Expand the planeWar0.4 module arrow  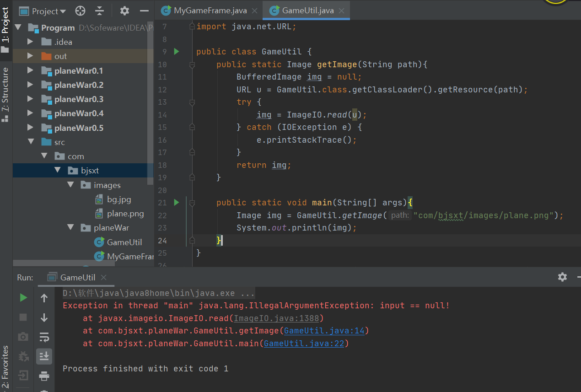point(31,113)
